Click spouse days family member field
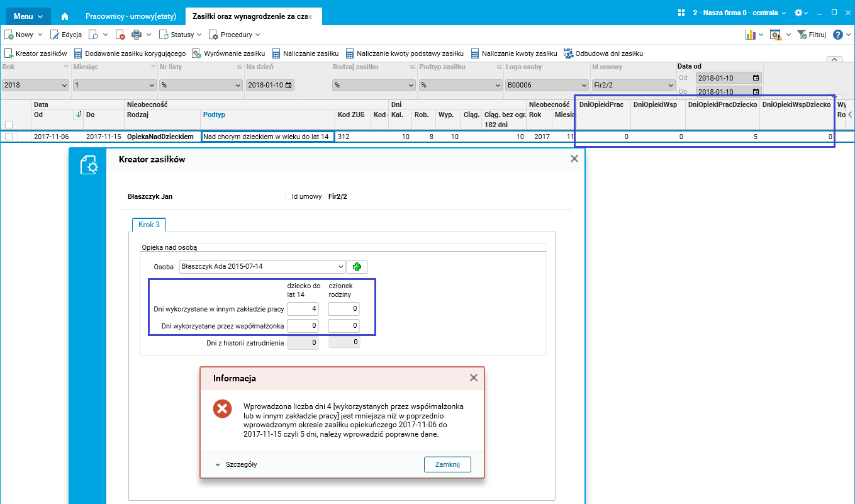The width and height of the screenshot is (855, 504). coord(344,325)
